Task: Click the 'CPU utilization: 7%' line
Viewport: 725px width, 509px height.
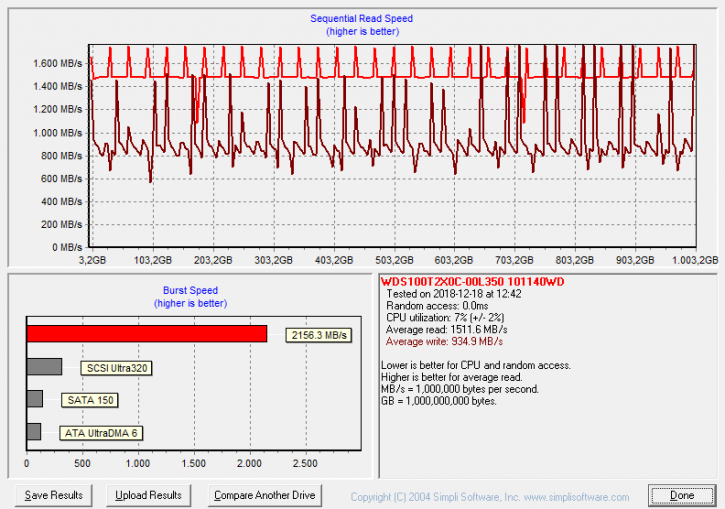Action: tap(445, 318)
